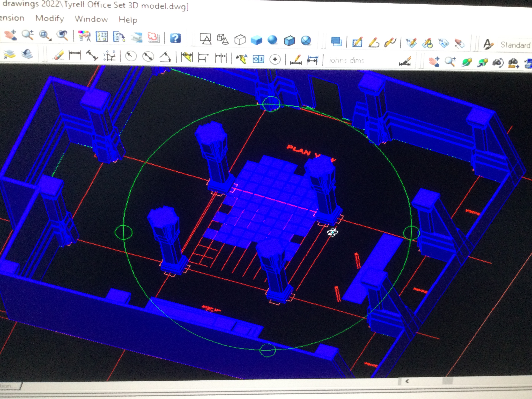Open the Help menu

tap(128, 20)
